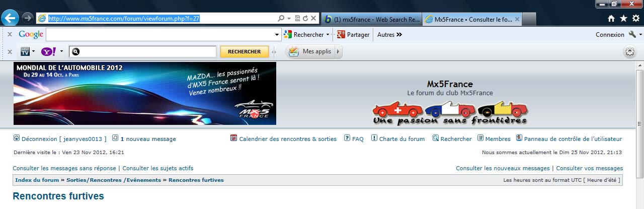Click the Mondial de l'Automobile 2012 banner

145,93
